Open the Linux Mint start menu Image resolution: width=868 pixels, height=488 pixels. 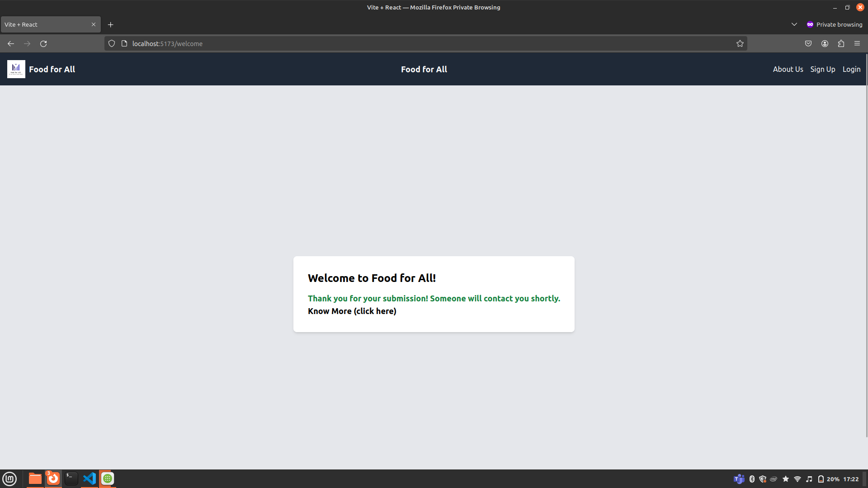coord(9,479)
